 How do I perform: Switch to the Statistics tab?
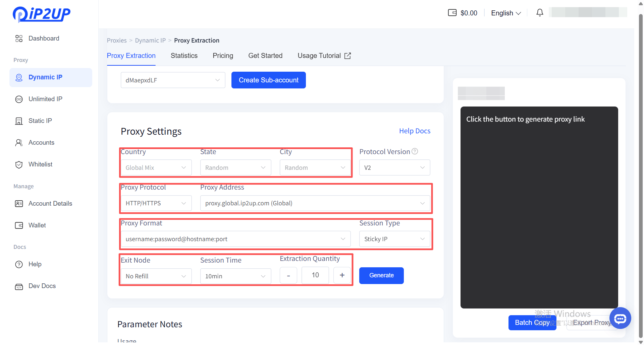(184, 56)
